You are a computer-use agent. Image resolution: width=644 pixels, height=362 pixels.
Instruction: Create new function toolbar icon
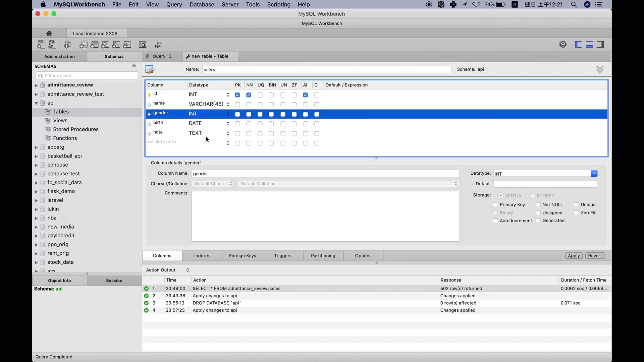127,45
